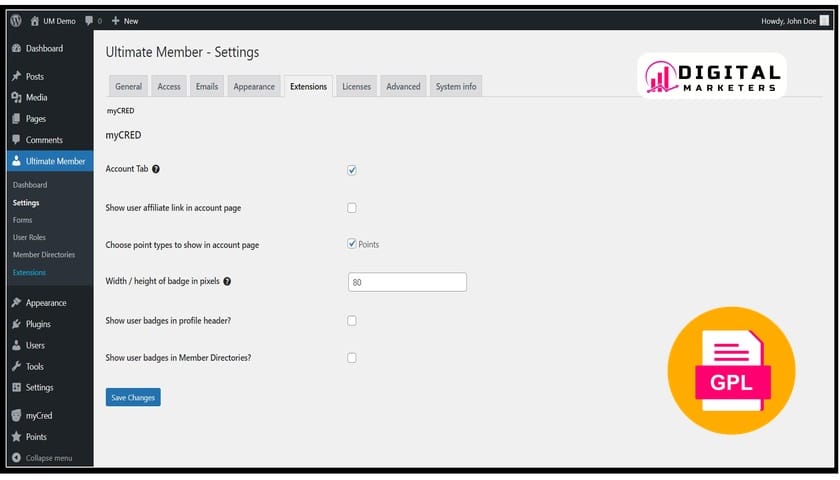
Task: Switch to the Advanced tab
Action: tap(403, 86)
